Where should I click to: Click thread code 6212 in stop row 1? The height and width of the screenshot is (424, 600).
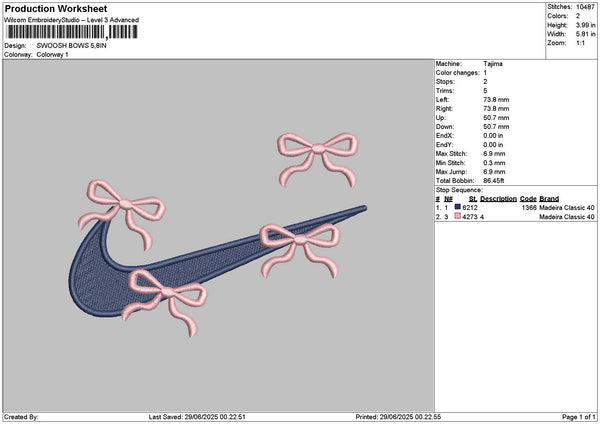tap(470, 208)
